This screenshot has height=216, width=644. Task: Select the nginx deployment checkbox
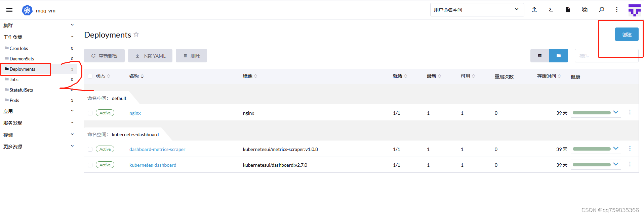90,113
